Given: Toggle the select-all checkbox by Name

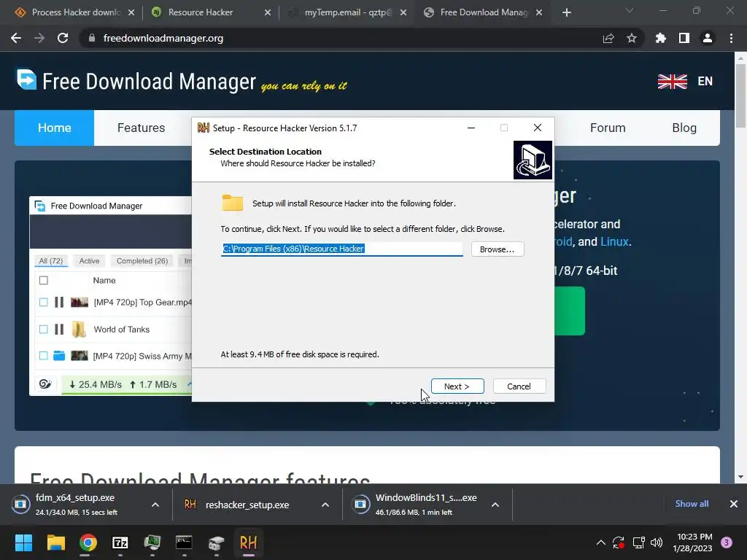Looking at the screenshot, I should point(43,281).
